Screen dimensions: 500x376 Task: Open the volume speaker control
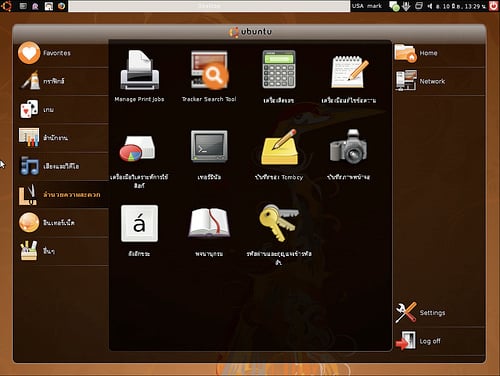point(430,6)
